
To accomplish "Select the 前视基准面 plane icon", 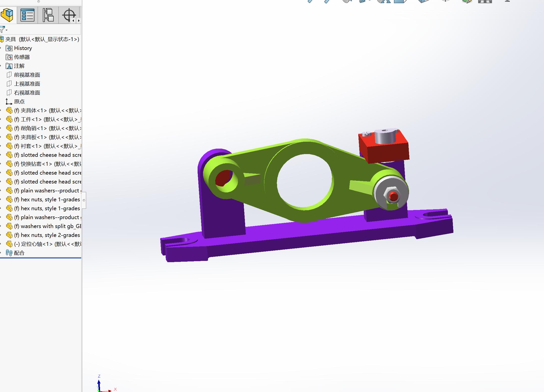I will pos(9,75).
